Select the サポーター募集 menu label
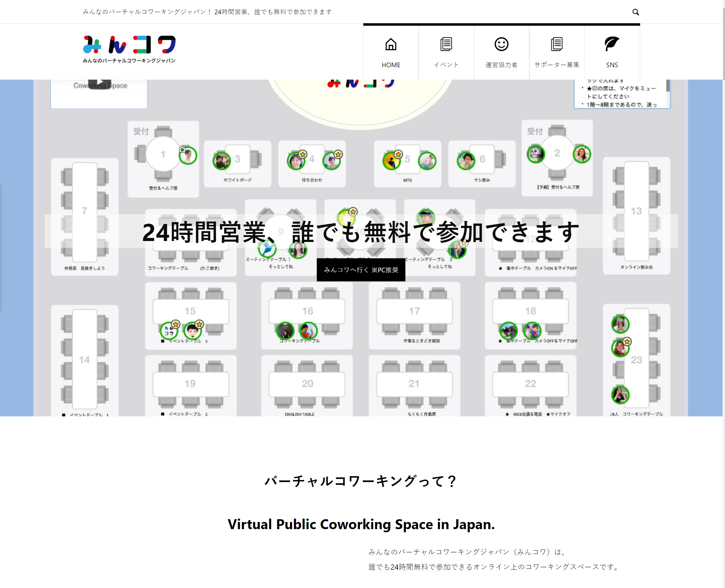The width and height of the screenshot is (725, 588). pos(556,65)
